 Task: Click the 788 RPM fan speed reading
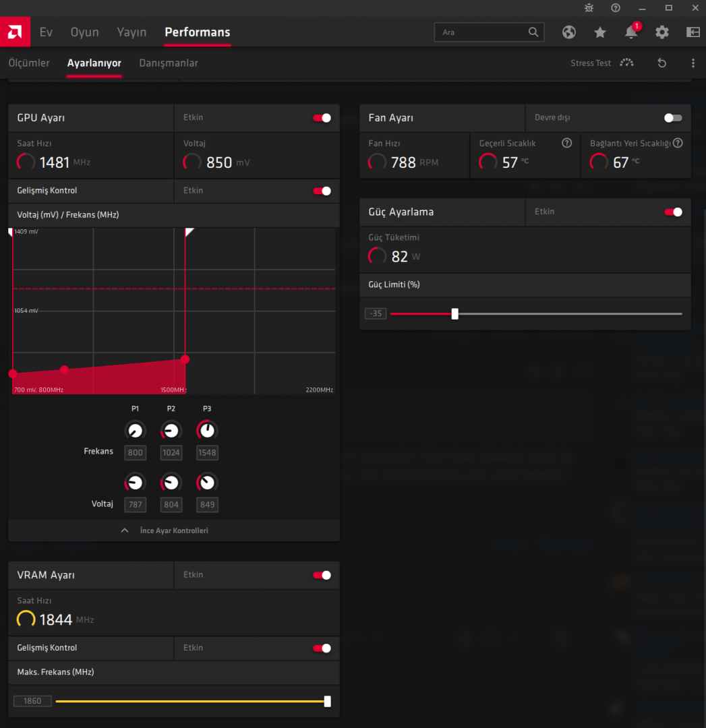[403, 162]
